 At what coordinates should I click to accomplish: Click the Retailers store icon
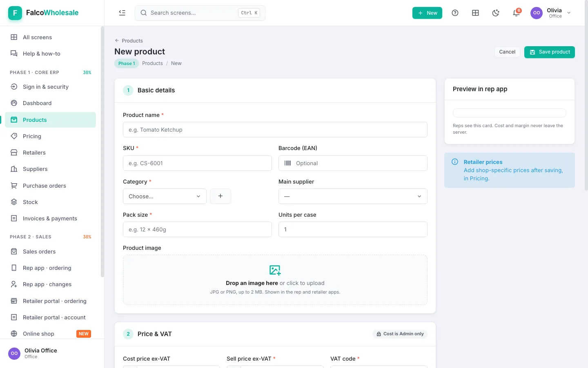point(14,153)
